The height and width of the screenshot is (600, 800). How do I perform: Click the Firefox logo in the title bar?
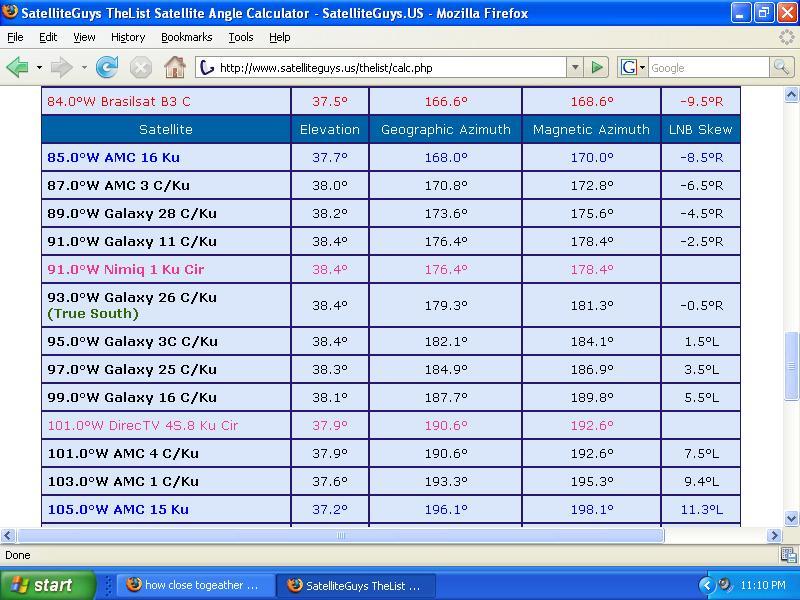pyautogui.click(x=10, y=12)
